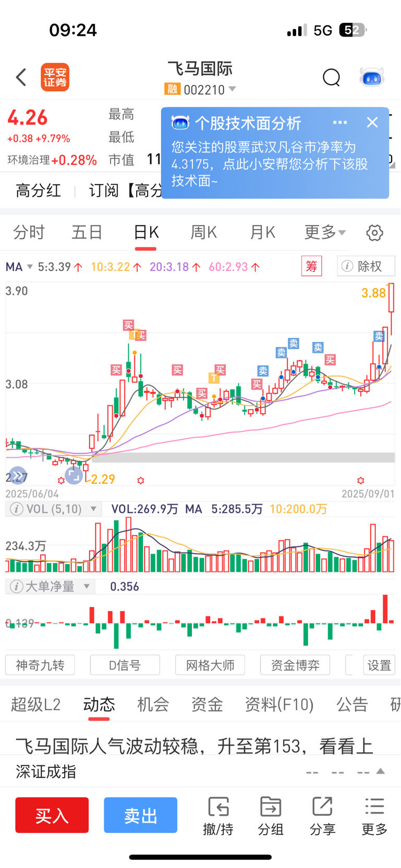401x868 pixels.
Task: Select the 网格大师 indicator button
Action: [210, 665]
